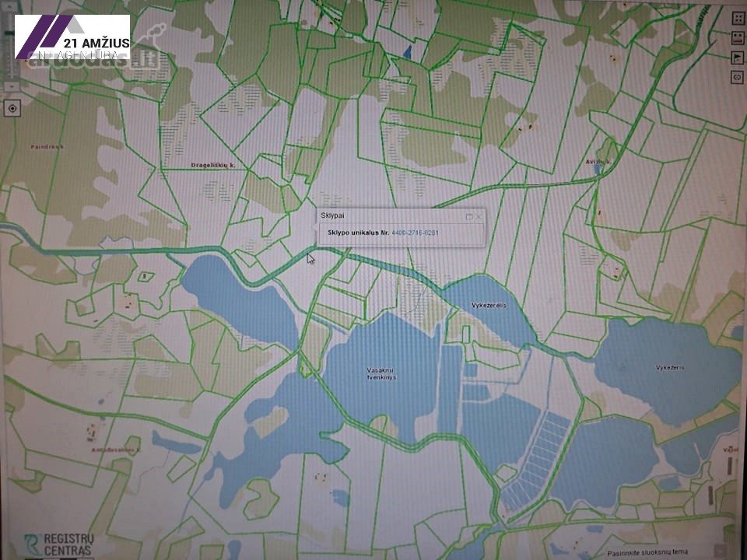The height and width of the screenshot is (560, 747).
Task: Click the zoom-in button atop the zoom slider
Action: pyautogui.click(x=11, y=7)
